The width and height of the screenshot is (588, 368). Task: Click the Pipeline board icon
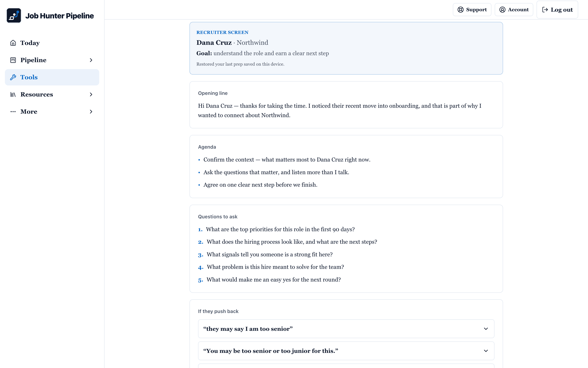coord(13,60)
